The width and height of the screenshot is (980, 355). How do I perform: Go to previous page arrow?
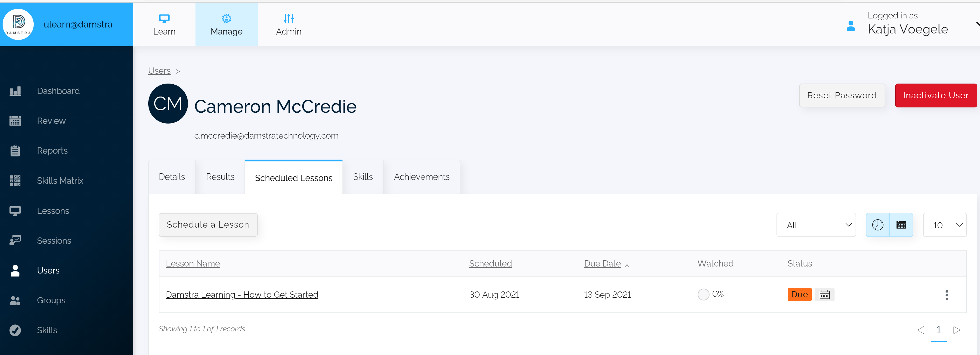(x=921, y=330)
